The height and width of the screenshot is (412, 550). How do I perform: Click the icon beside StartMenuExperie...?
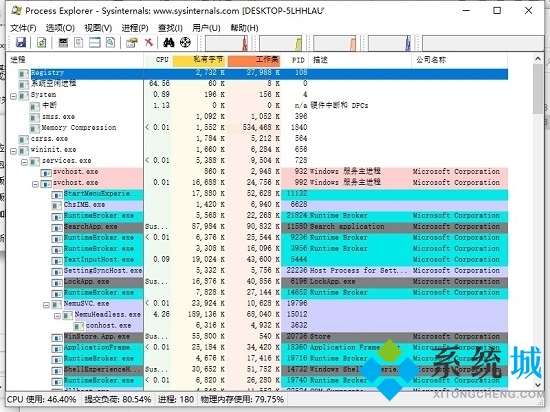(56, 194)
